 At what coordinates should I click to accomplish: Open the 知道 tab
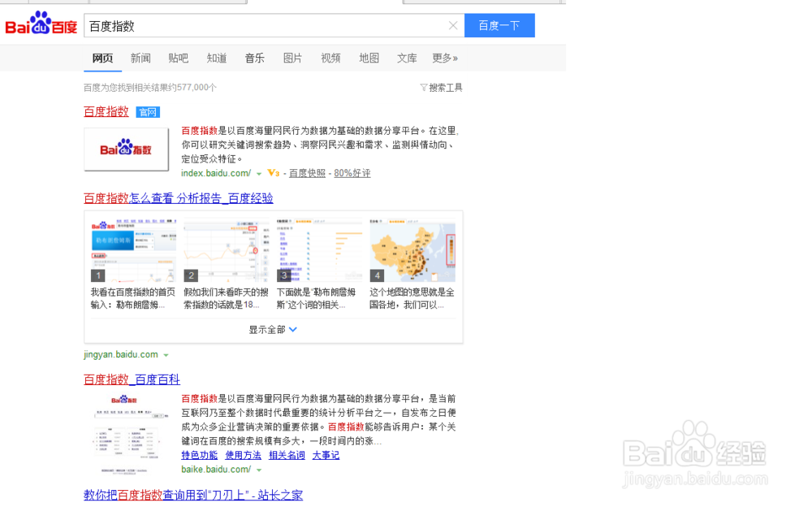(x=217, y=58)
